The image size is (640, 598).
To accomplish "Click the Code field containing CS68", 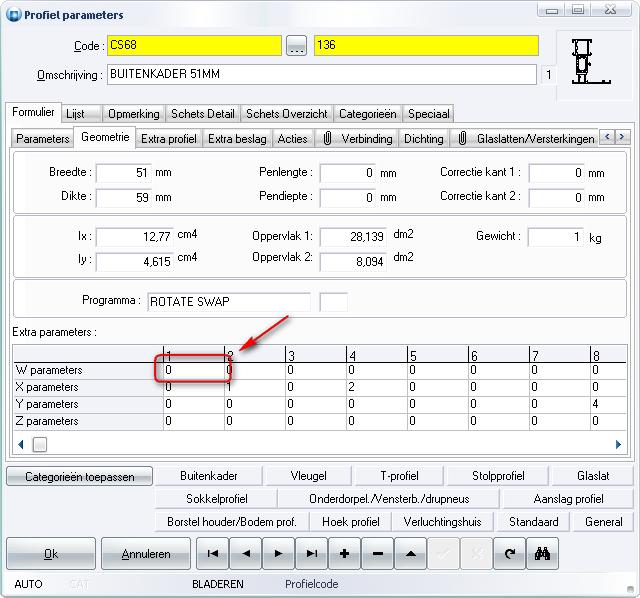I will coord(194,45).
